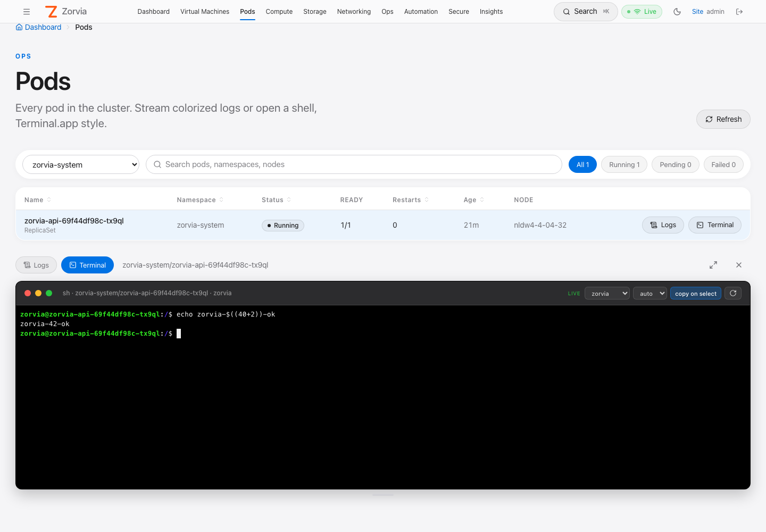Image resolution: width=766 pixels, height=532 pixels.
Task: Select pod name zorvia-api-69f44df98c-tx9ql
Action: coord(74,221)
